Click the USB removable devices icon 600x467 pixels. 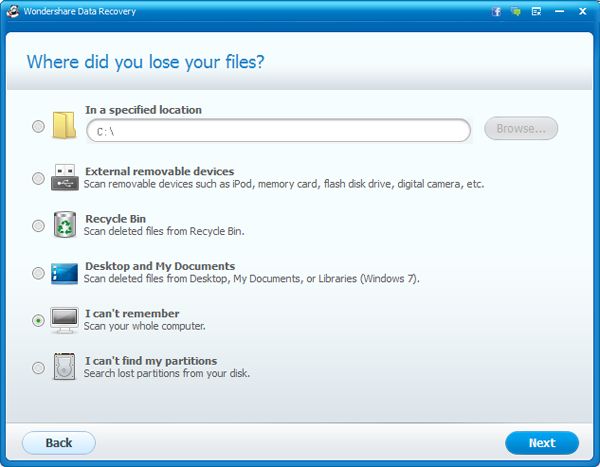(x=64, y=176)
